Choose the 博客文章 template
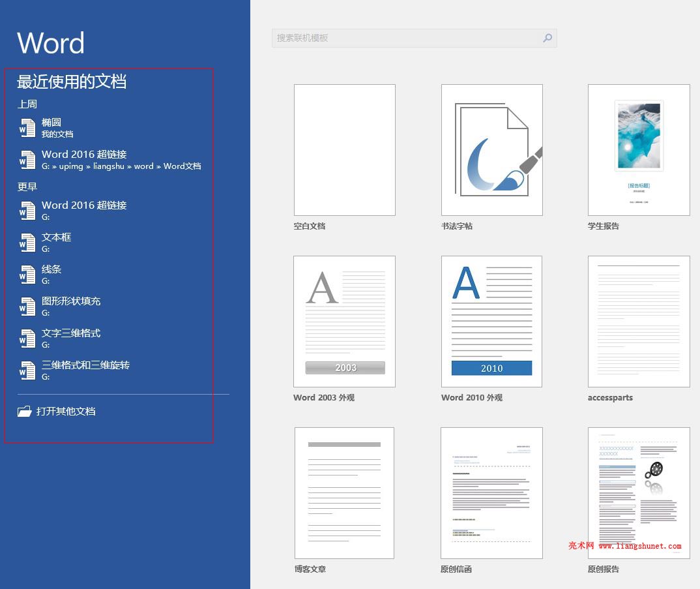This screenshot has height=589, width=700. [344, 493]
